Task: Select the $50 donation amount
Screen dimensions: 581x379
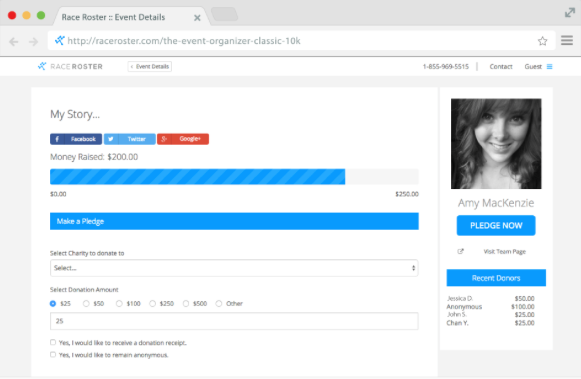Action: click(86, 303)
